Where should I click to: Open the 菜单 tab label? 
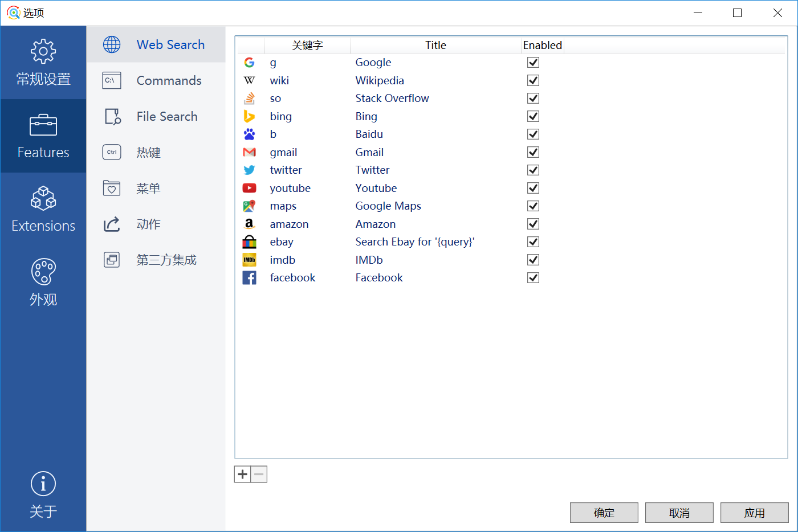pyautogui.click(x=148, y=188)
